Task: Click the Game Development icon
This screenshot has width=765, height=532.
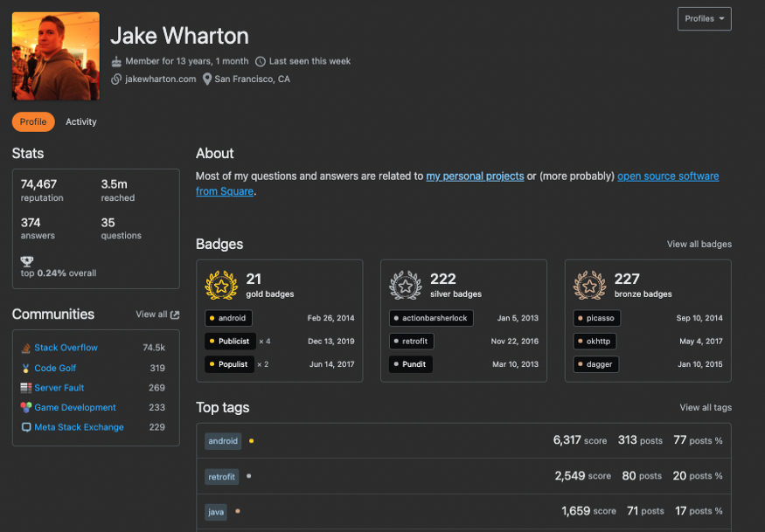Action: 26,407
